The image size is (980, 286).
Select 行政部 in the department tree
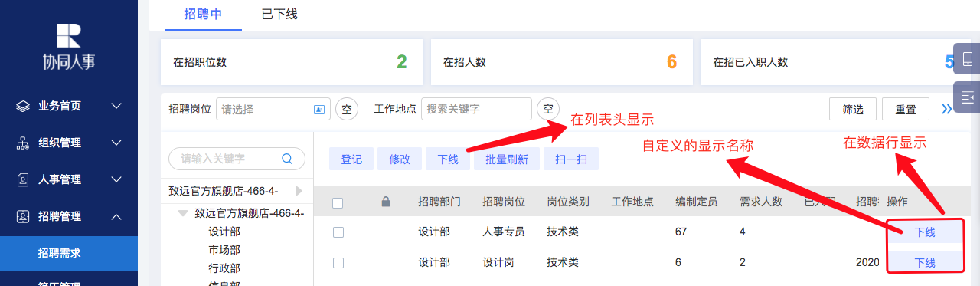point(224,268)
